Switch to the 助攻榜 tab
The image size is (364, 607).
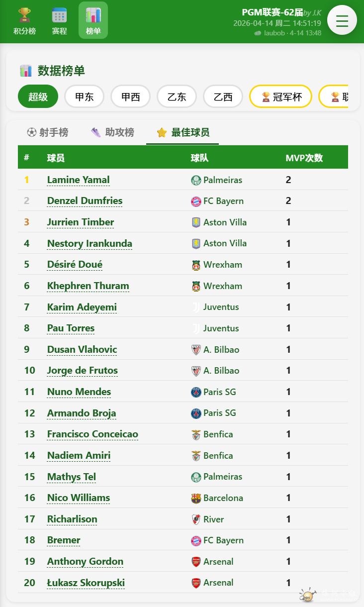[113, 132]
